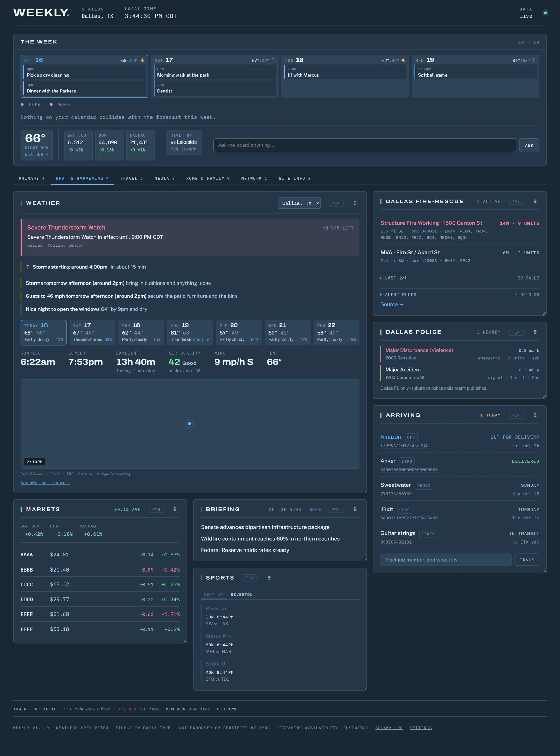Select the Home & Family tab
560x756 pixels.
pyautogui.click(x=208, y=178)
